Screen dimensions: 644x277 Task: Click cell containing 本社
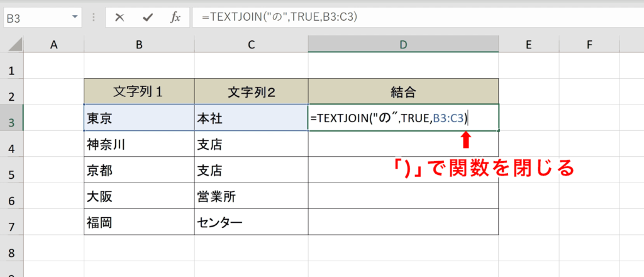251,118
